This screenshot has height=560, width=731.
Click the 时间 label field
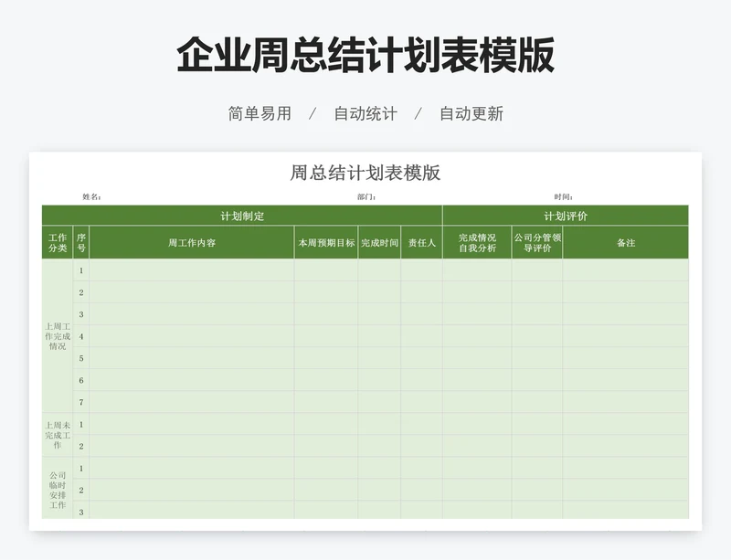(564, 196)
